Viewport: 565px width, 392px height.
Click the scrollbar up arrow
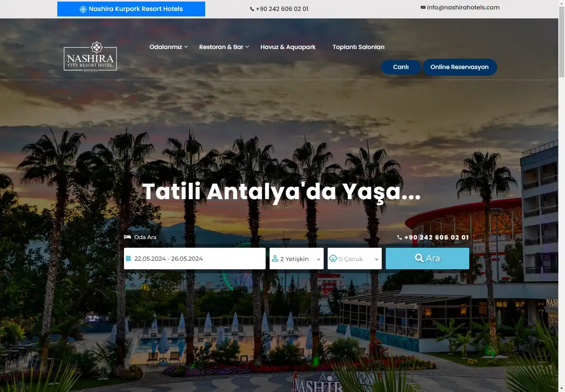(561, 3)
